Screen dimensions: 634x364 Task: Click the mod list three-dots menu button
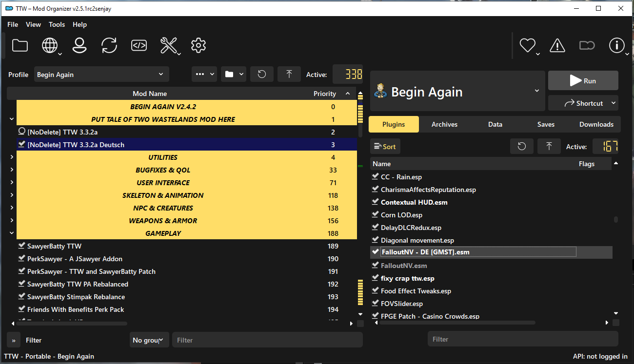pyautogui.click(x=204, y=74)
